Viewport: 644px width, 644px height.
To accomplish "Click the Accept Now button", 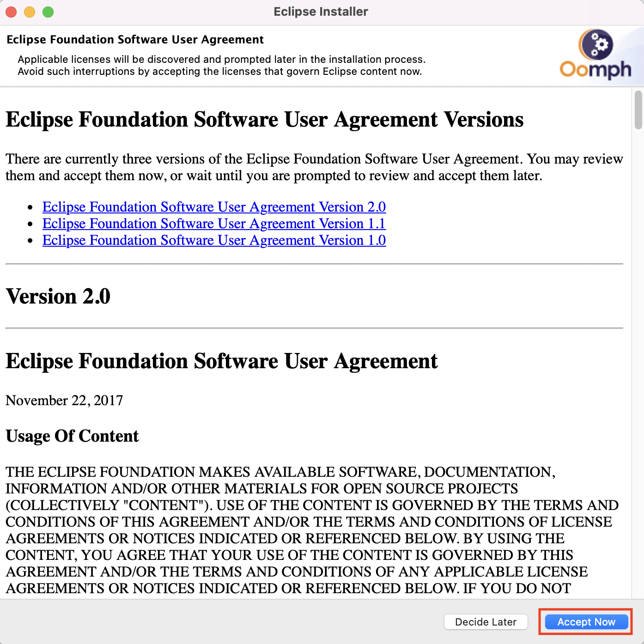I will click(x=586, y=622).
